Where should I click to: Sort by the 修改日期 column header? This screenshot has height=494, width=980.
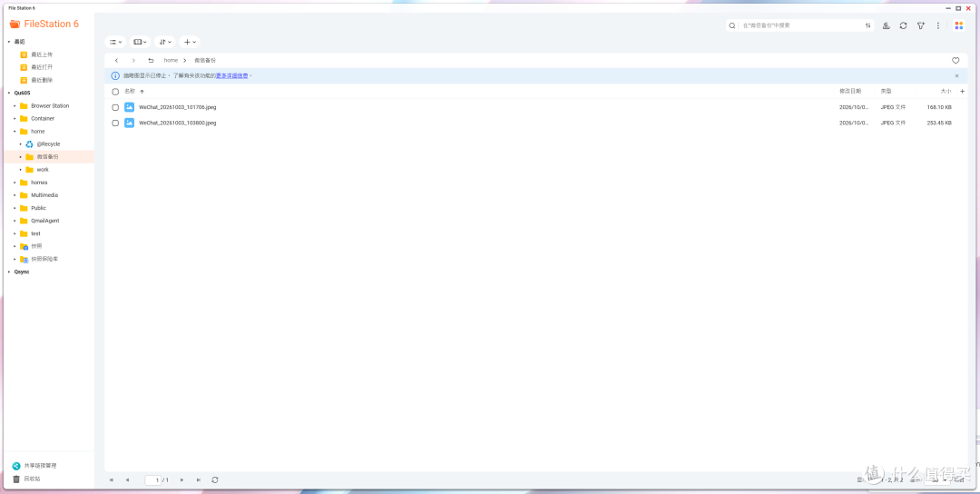click(x=850, y=92)
